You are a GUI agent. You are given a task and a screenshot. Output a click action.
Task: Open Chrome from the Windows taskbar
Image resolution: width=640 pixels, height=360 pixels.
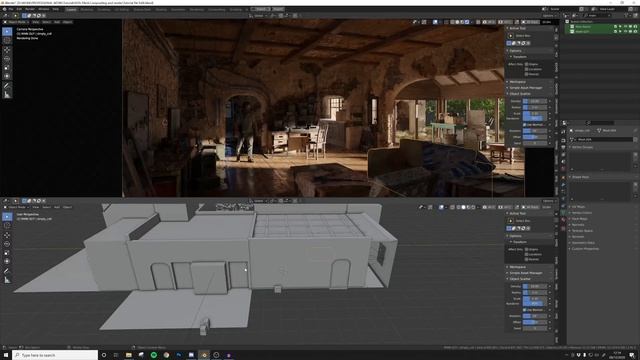[166, 355]
